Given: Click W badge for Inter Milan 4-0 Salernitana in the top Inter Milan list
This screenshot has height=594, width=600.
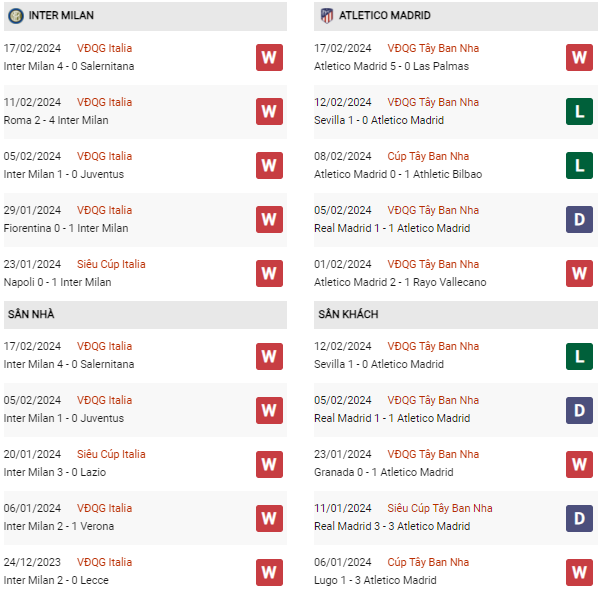Looking at the screenshot, I should [268, 57].
